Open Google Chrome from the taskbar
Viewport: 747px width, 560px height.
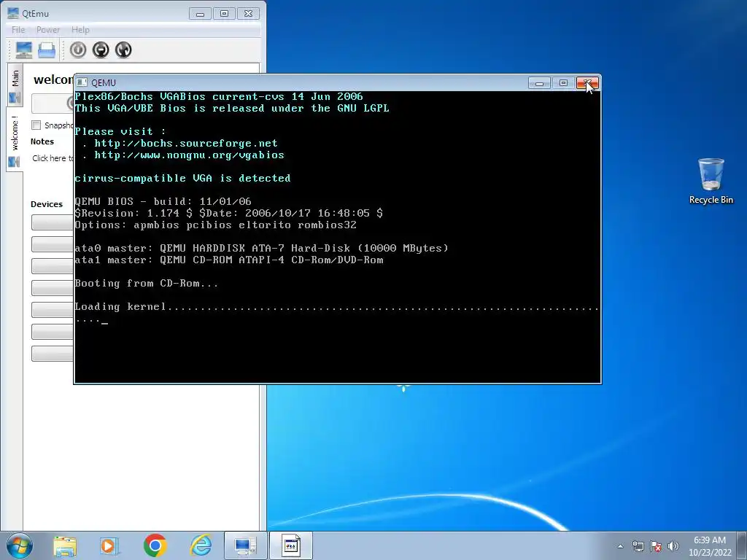point(155,545)
